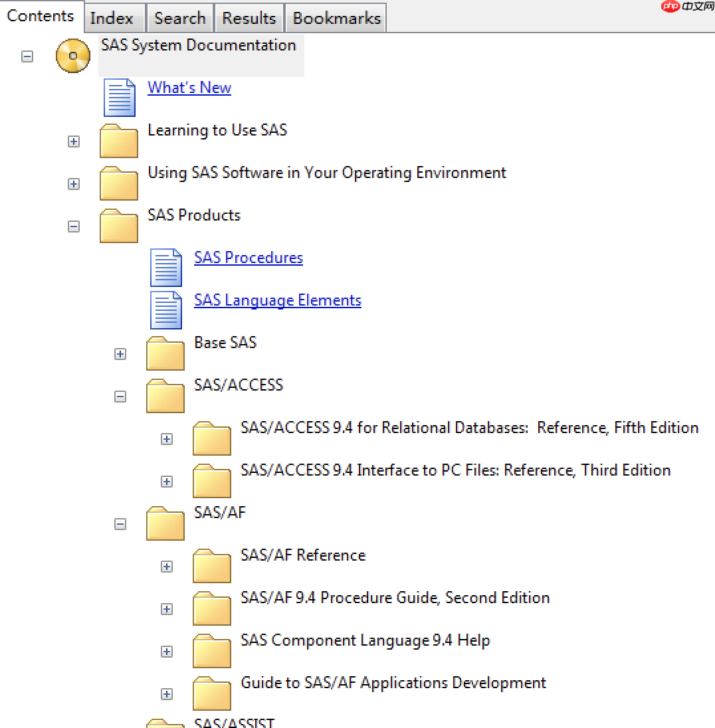The height and width of the screenshot is (728, 715).
Task: Select SAS/AF 9.4 Procedure Guide, Second Edition text
Action: tap(395, 598)
